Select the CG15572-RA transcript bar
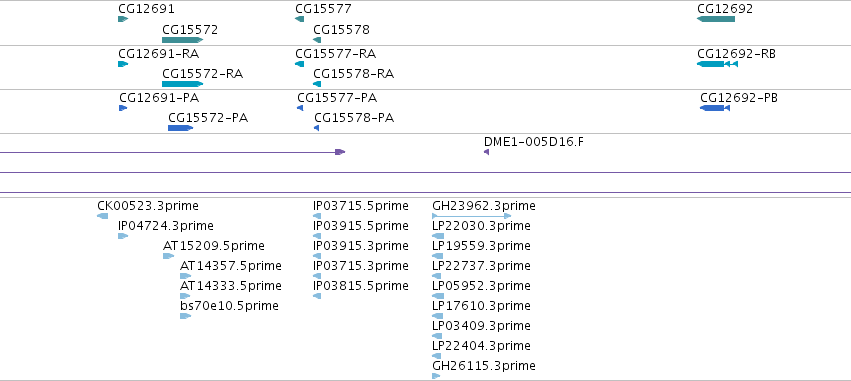Screen dimensions: 851x381 coord(182,84)
